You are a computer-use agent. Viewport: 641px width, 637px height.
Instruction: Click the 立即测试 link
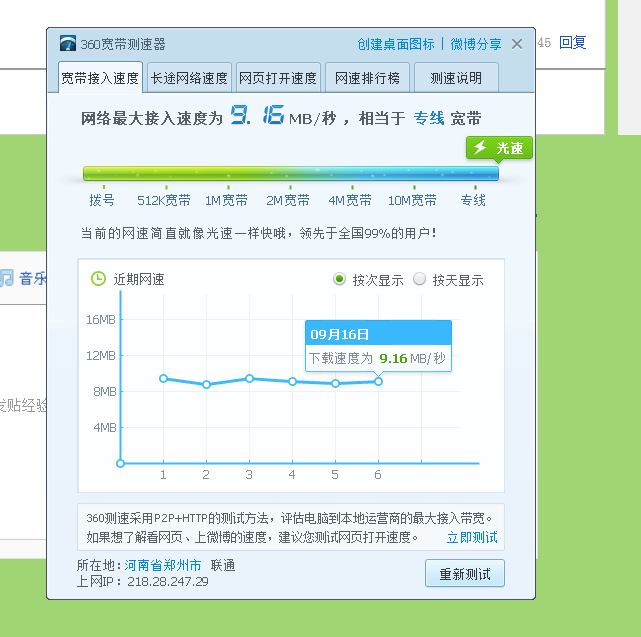472,537
